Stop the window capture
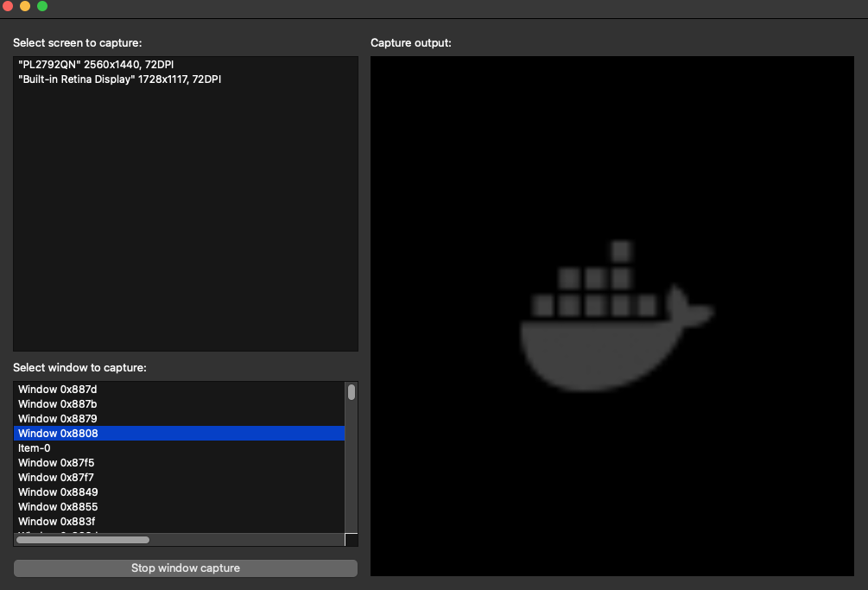This screenshot has height=590, width=868. tap(186, 568)
